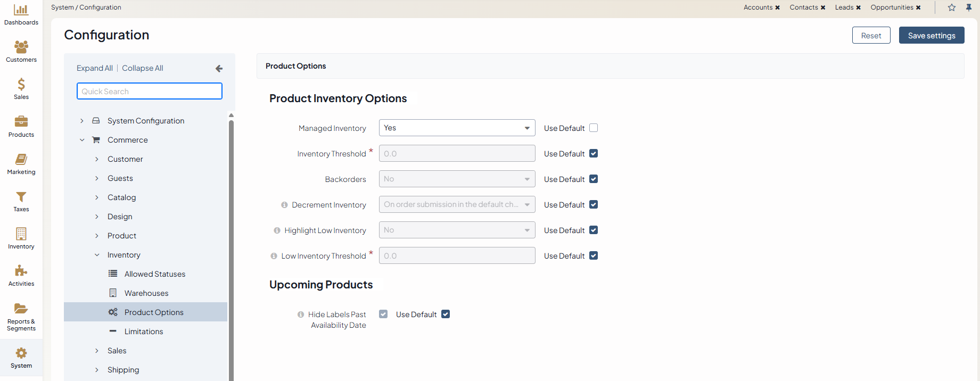This screenshot has width=980, height=381.
Task: Uncheck Use Default for Inventory Threshold
Action: 594,153
